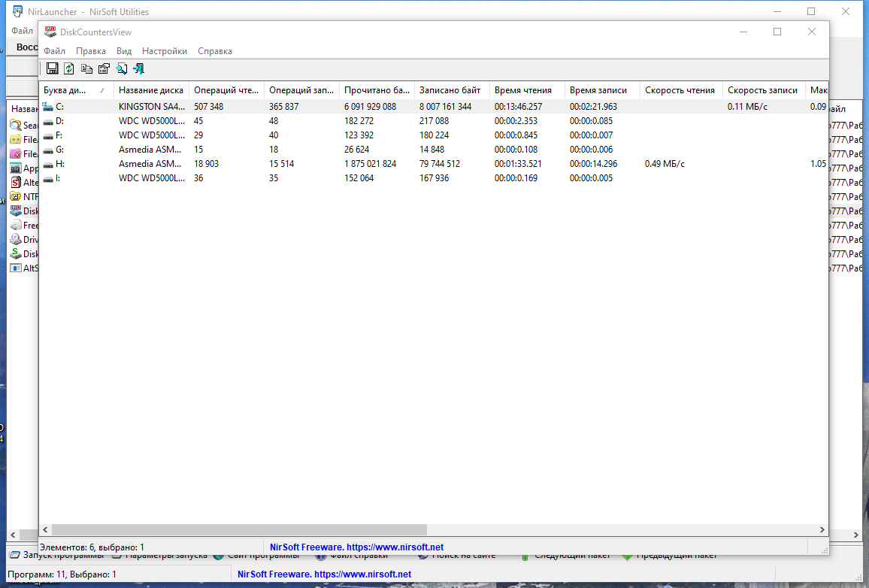869x588 pixels.
Task: Click the right arrow of horizontal scrollbar
Action: click(822, 530)
